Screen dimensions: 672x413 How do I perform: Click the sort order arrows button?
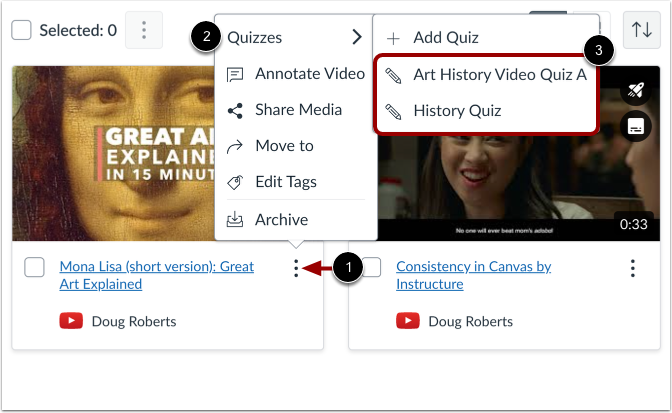(x=642, y=30)
